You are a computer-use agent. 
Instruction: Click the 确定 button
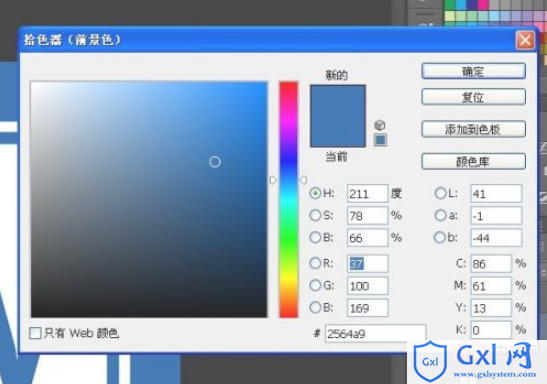click(x=473, y=71)
